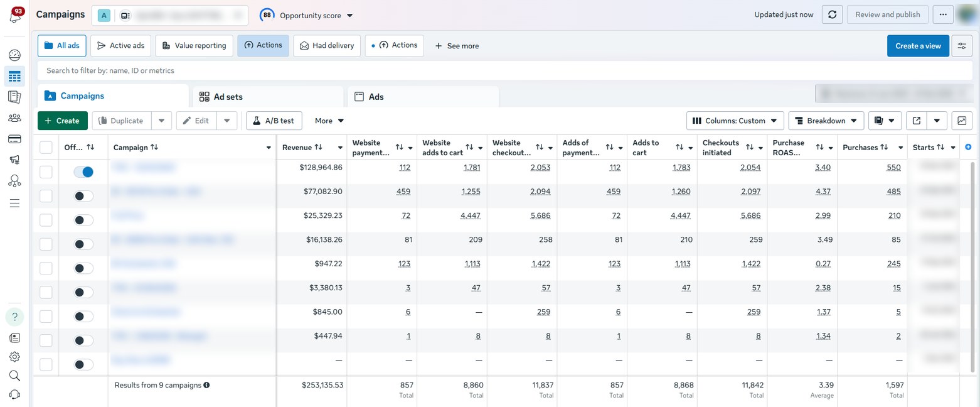Sort by Starts column arrows
The height and width of the screenshot is (407, 980).
coord(940,148)
